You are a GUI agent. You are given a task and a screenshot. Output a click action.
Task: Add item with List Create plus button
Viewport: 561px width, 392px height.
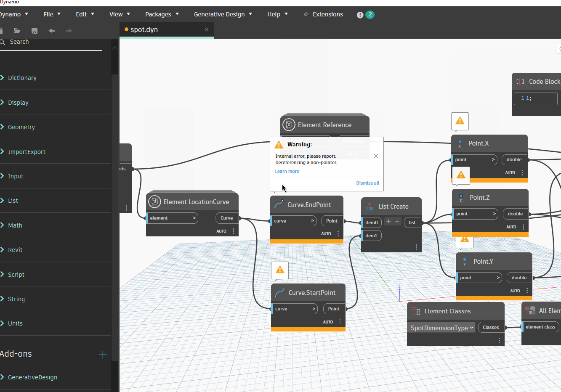(x=388, y=222)
